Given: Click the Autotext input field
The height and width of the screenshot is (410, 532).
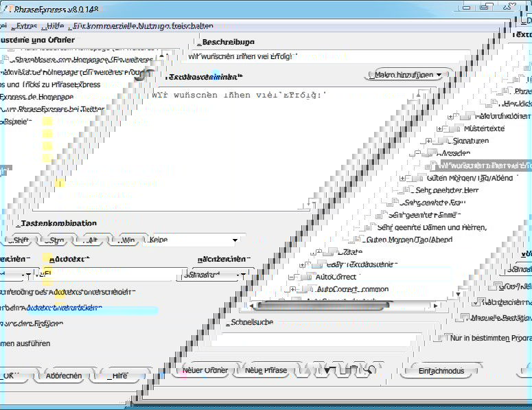Looking at the screenshot, I should pos(106,274).
